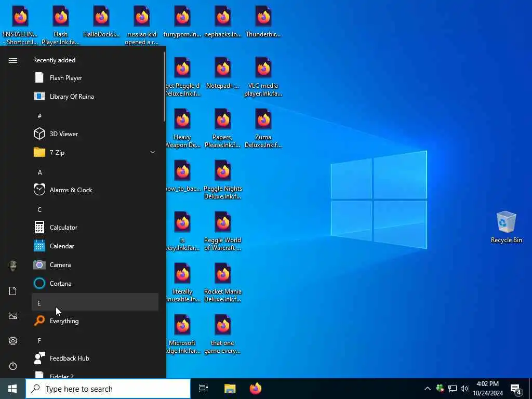Viewport: 532px width, 399px height.
Task: Click the C letter header
Action: [95, 209]
